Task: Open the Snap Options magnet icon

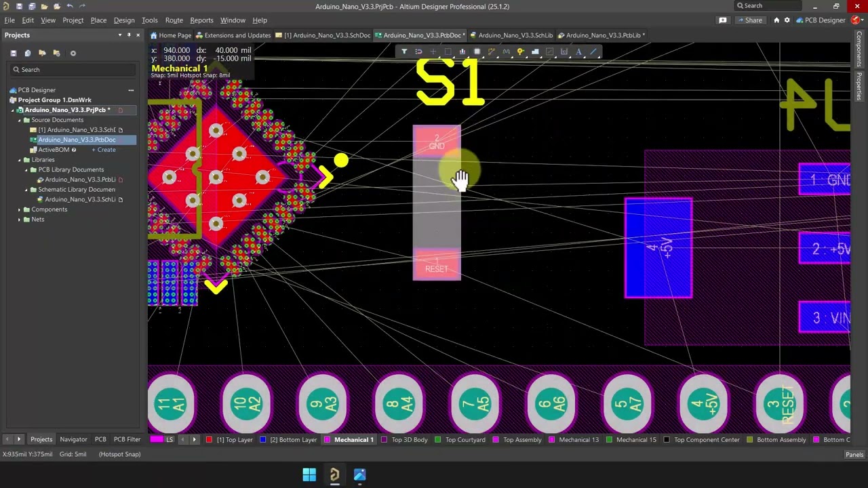Action: [418, 52]
